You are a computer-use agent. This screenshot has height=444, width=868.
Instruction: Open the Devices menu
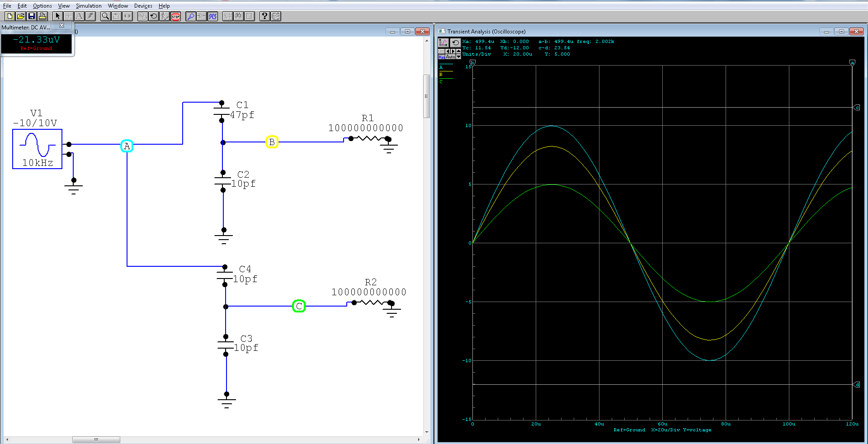(x=143, y=6)
